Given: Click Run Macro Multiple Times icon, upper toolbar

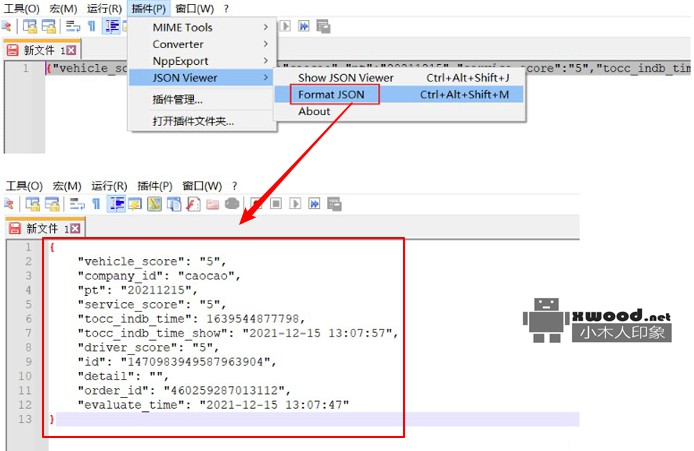Looking at the screenshot, I should [x=304, y=26].
